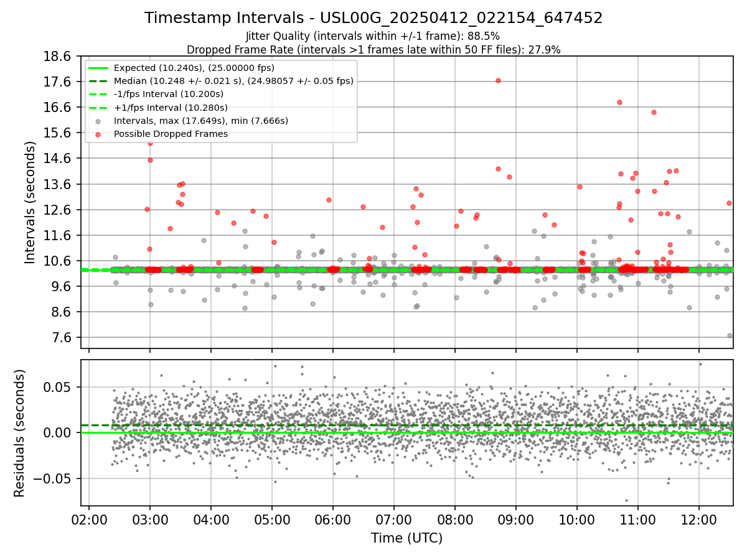Click the 11:00 time tick label
Screen dimensions: 747x560
pos(638,519)
